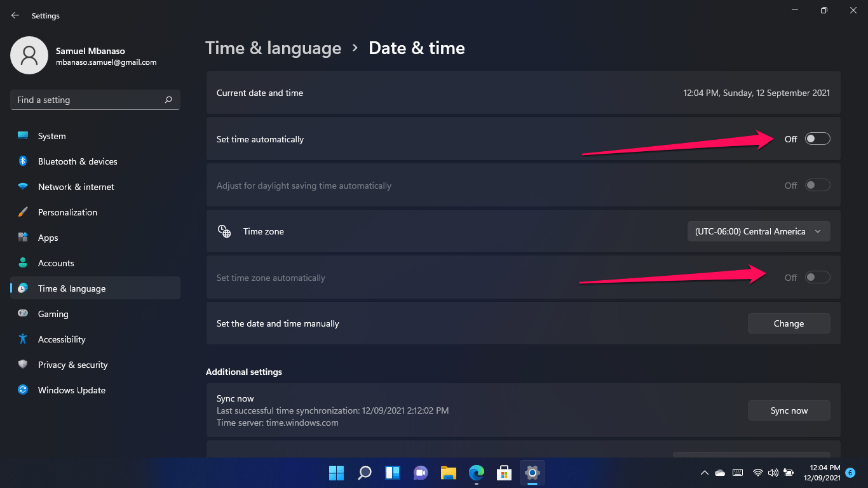Toggle Adjust for daylight saving time switch
Screen dimensions: 868x488
[x=817, y=186]
